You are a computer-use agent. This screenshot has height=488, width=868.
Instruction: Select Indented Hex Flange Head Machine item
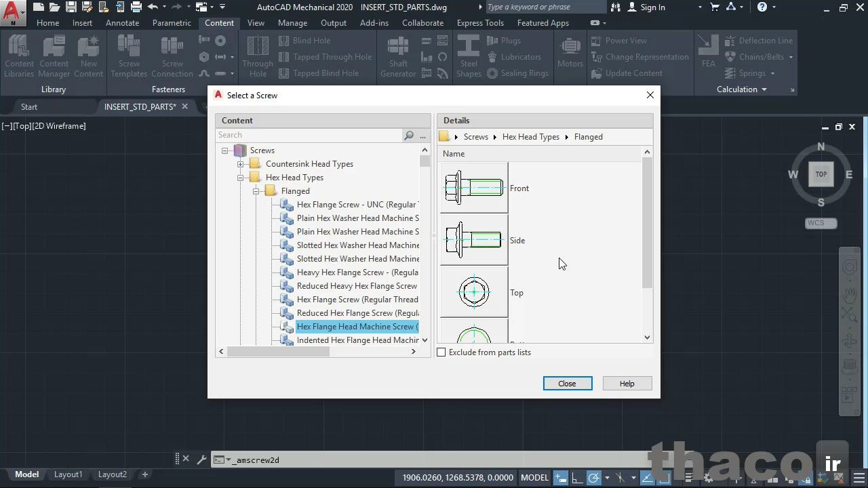point(357,340)
